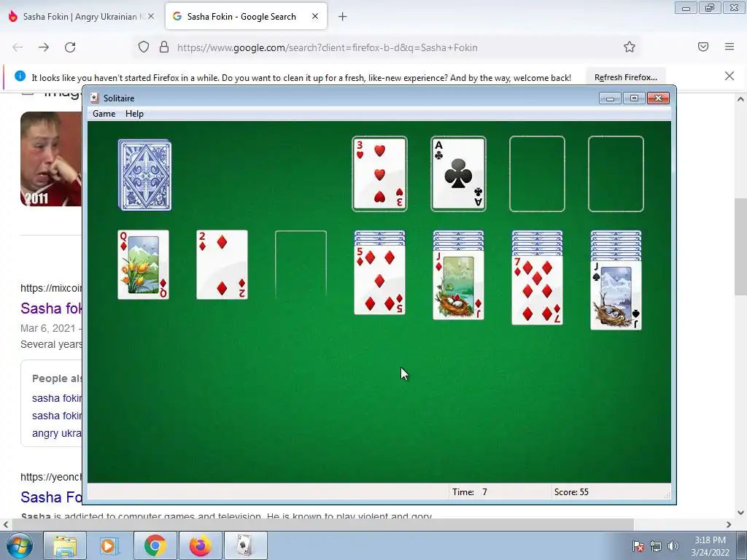Click the Time status bar entry
This screenshot has height=560, width=747.
(x=470, y=492)
